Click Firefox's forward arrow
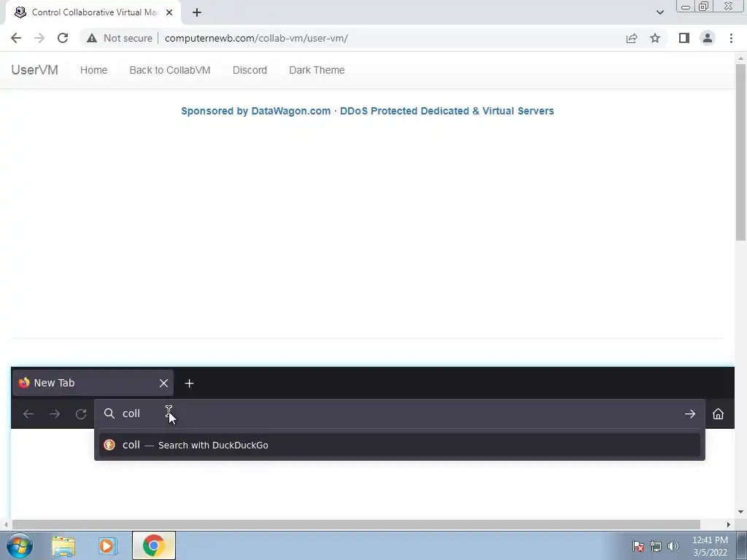Viewport: 747px width, 560px height. pyautogui.click(x=55, y=414)
